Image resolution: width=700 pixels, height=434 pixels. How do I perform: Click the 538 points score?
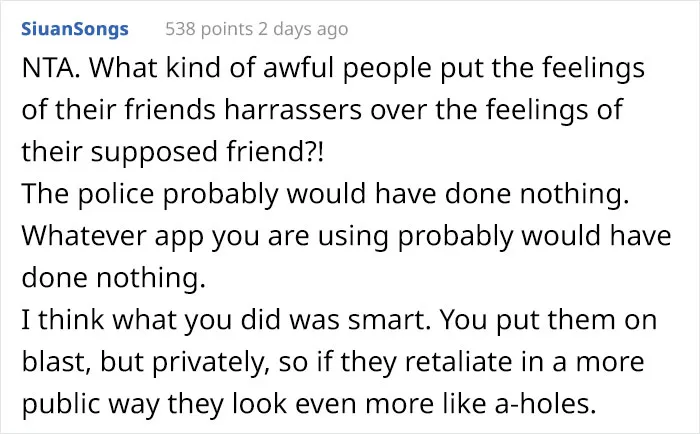pos(209,29)
